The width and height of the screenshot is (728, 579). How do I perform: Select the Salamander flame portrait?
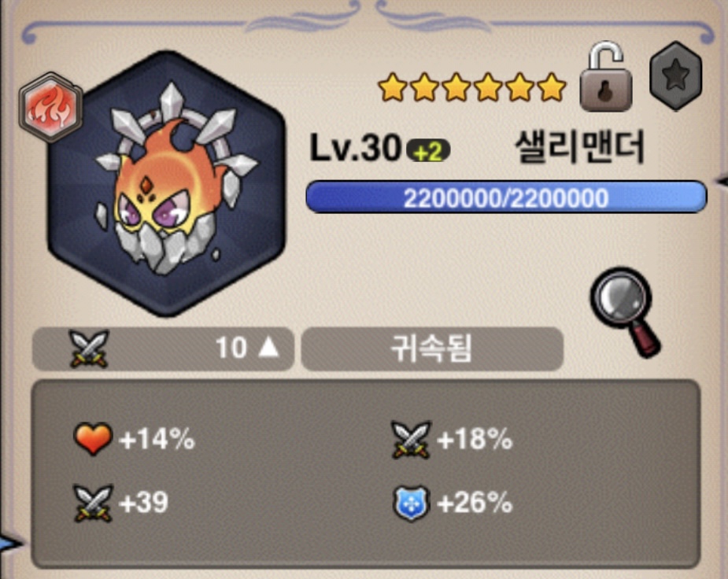166,184
